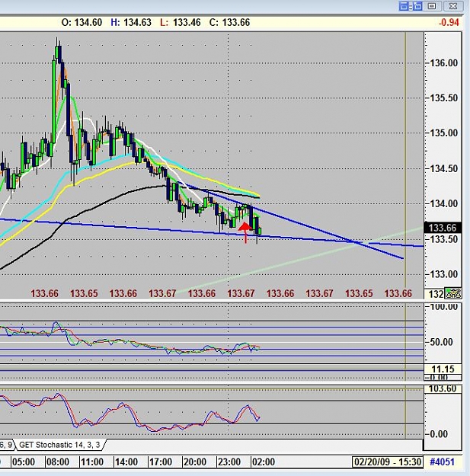Click the 103.60 stochastic value box
This screenshot has height=476, width=470.
(x=443, y=388)
